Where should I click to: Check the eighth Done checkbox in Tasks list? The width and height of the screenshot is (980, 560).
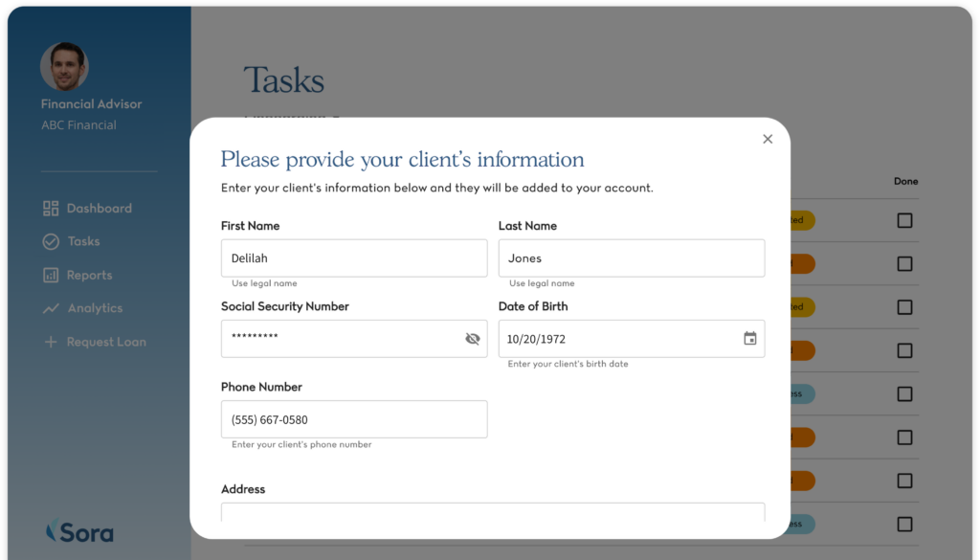[x=904, y=525]
